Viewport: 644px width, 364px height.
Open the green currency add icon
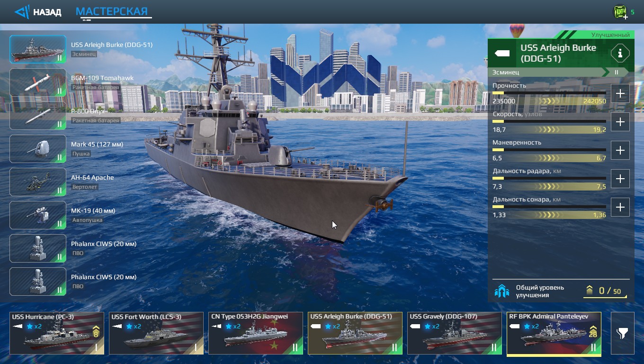pos(620,12)
